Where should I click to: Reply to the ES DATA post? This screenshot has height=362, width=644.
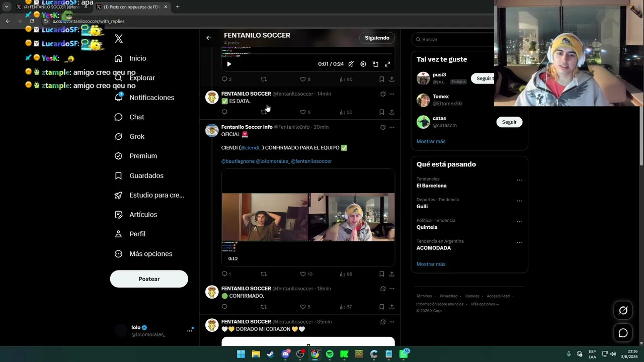pos(224,112)
